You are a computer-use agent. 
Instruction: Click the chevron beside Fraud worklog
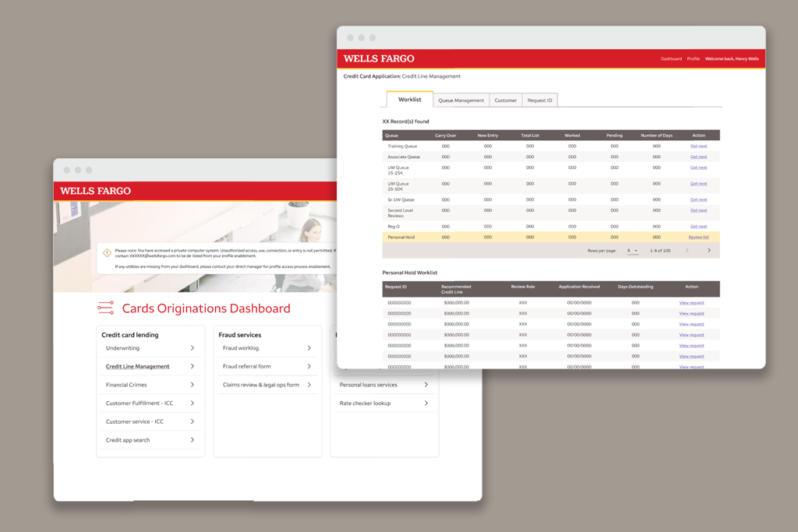[309, 348]
